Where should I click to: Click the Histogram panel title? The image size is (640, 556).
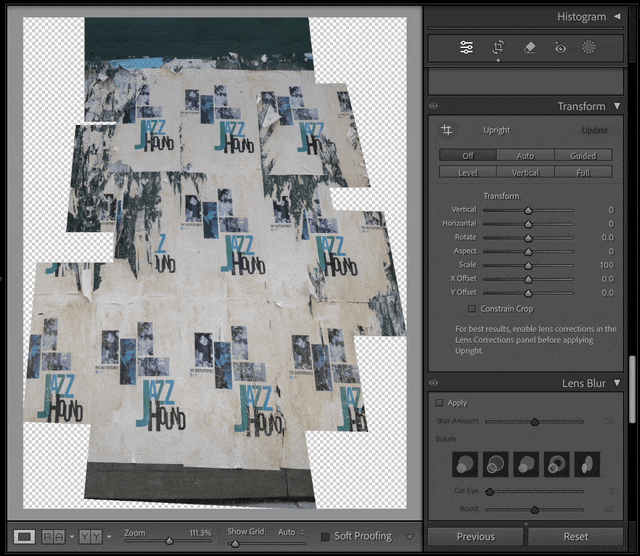[x=582, y=17]
